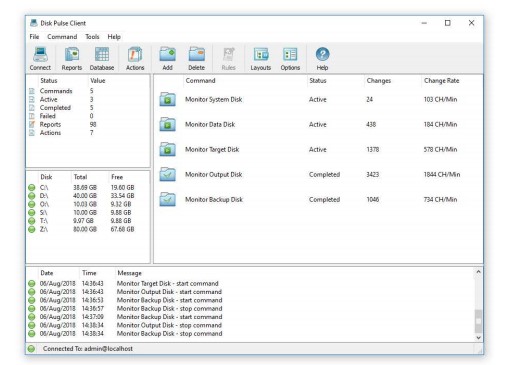Image resolution: width=511 pixels, height=365 pixels.
Task: Open the File menu
Action: (34, 37)
